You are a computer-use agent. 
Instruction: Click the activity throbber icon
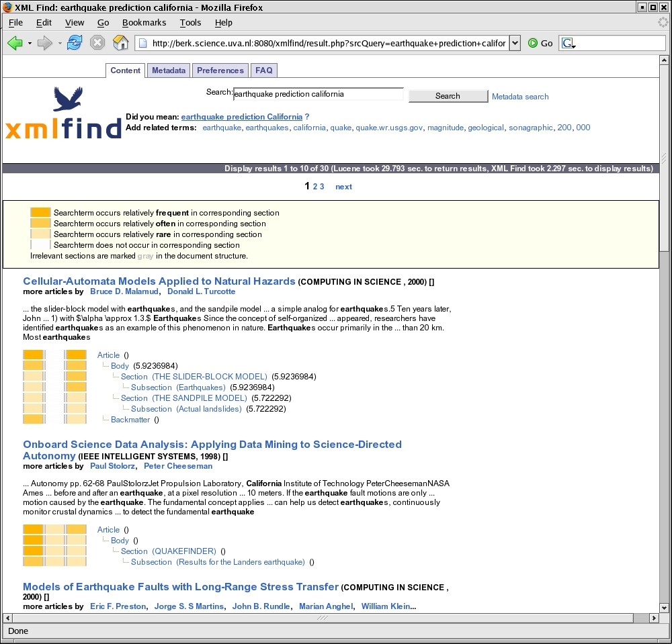point(663,22)
